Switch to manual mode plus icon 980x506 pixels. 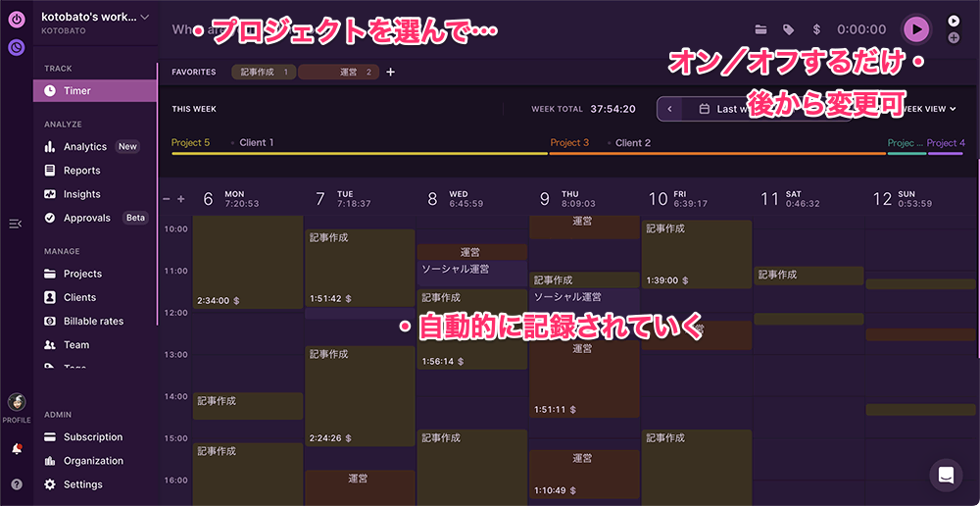pyautogui.click(x=954, y=37)
